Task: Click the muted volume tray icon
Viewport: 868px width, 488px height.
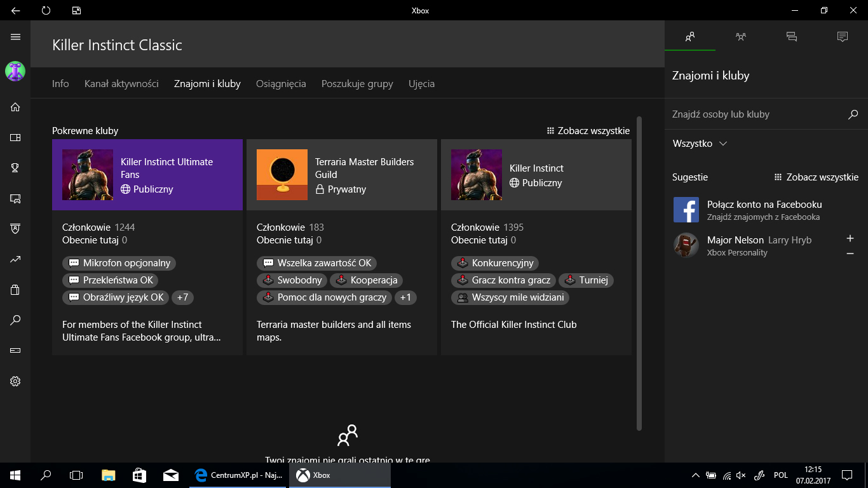Action: pos(741,475)
